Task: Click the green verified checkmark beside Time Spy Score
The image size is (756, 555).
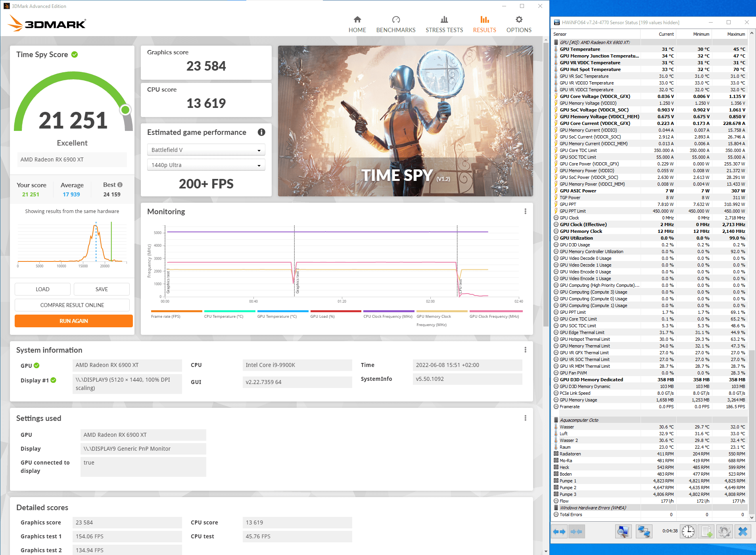Action: click(75, 54)
